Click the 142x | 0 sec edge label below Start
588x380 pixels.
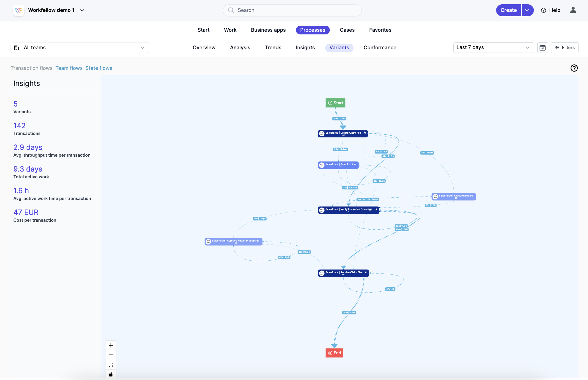coord(339,119)
